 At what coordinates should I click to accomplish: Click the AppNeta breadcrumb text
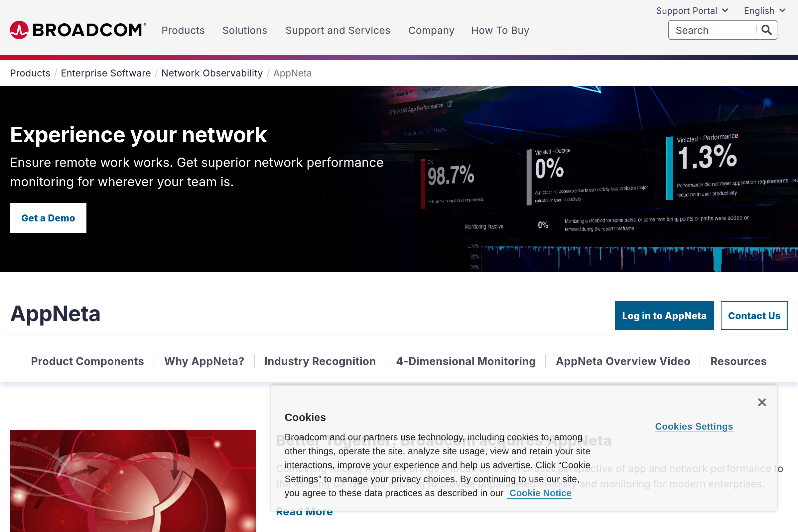point(293,73)
